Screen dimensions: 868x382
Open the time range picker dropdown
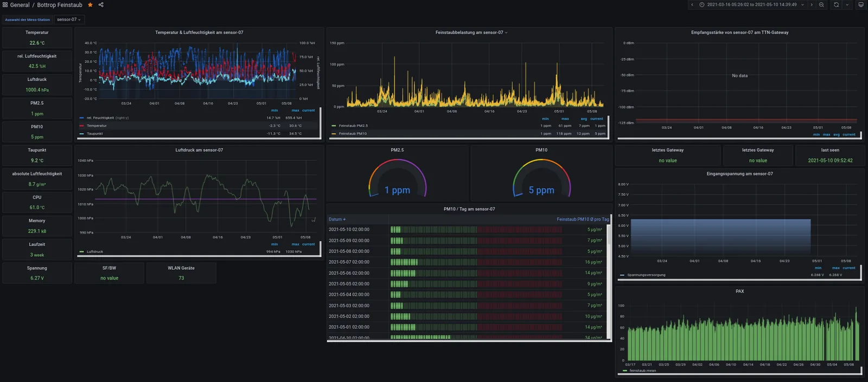click(x=752, y=5)
